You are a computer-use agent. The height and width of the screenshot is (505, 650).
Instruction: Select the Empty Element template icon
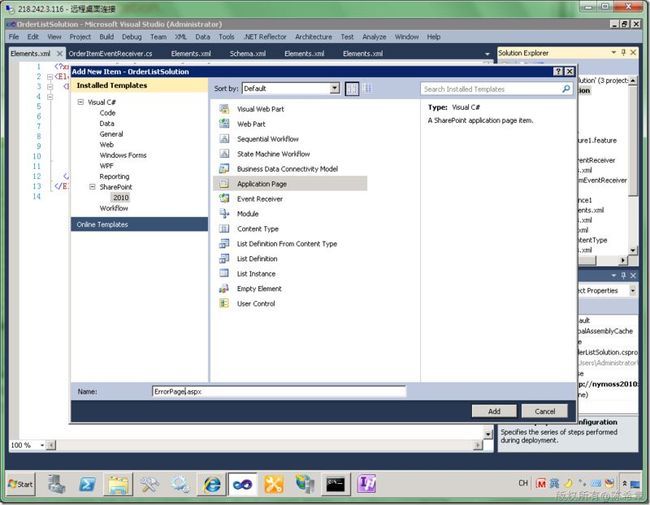click(224, 288)
